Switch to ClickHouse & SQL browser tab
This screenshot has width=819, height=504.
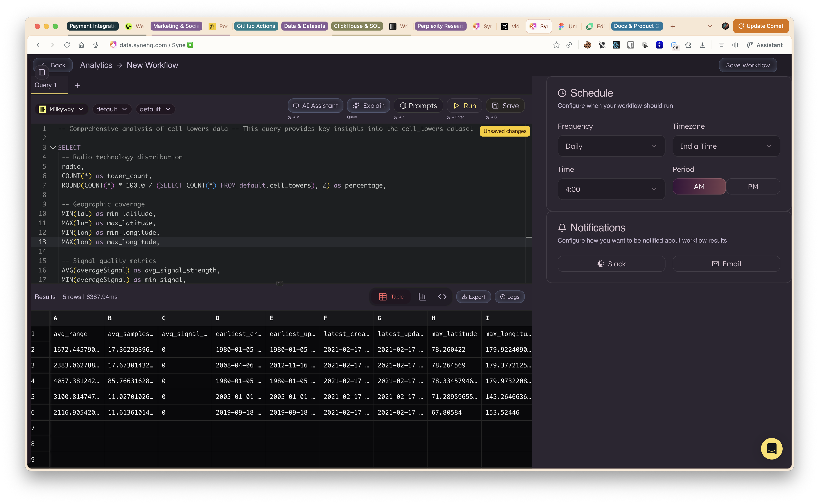point(357,26)
